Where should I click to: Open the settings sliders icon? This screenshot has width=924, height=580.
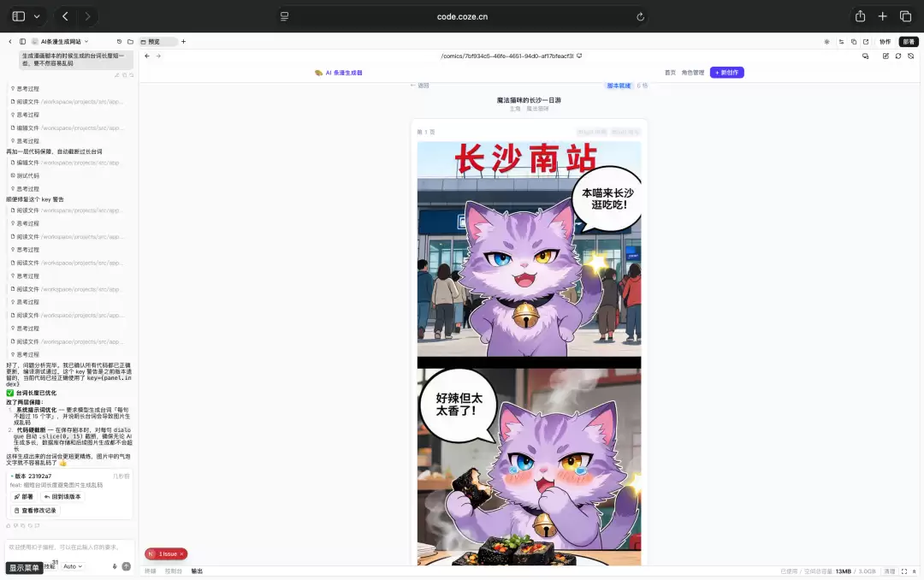point(841,41)
